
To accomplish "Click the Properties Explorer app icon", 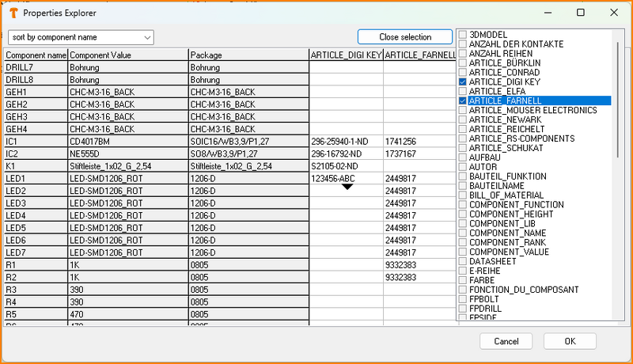I will click(x=12, y=13).
